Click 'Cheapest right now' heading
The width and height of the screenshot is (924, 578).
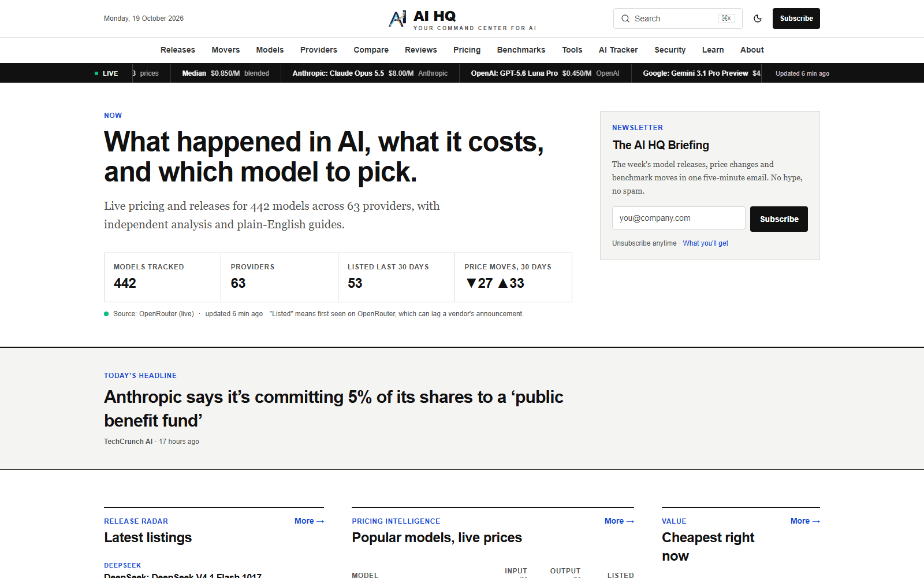click(x=708, y=547)
